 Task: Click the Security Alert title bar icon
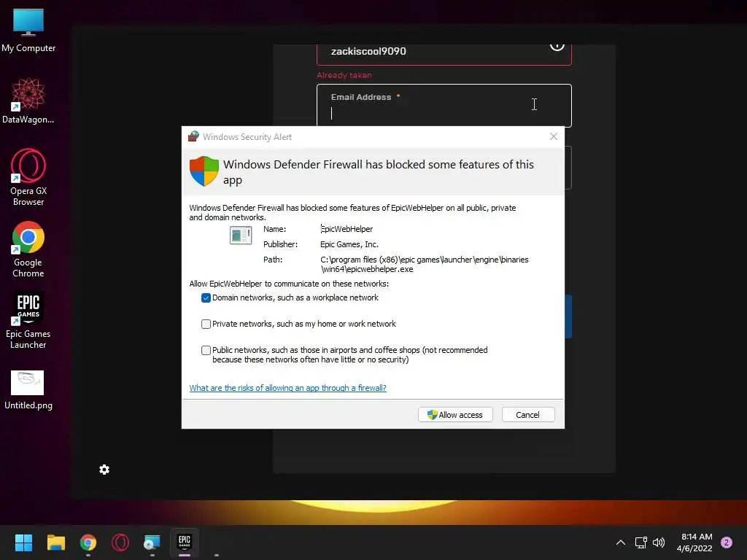pos(193,136)
